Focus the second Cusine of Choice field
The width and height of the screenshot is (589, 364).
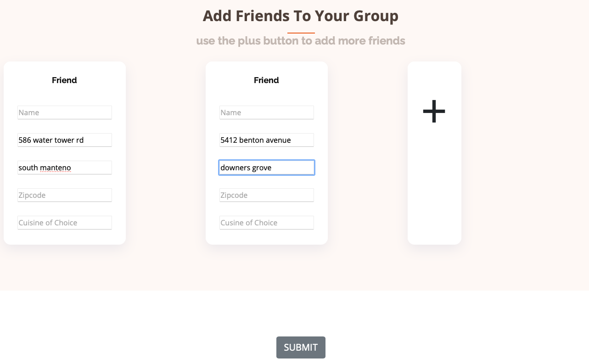pyautogui.click(x=266, y=222)
